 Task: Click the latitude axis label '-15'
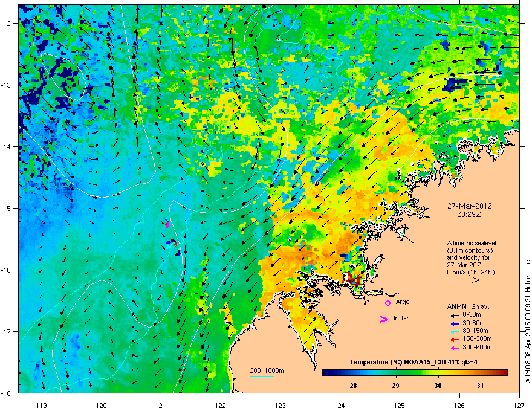(7, 208)
